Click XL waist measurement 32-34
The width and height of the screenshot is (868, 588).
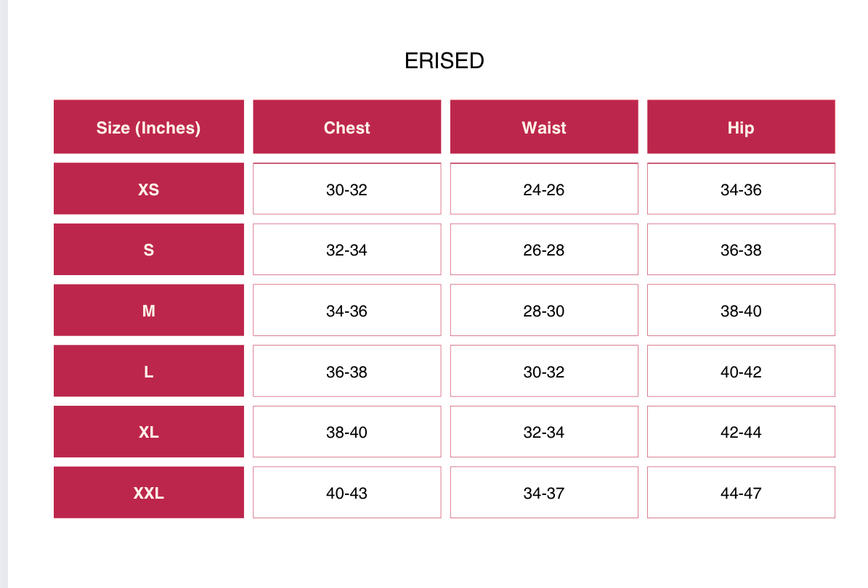point(544,431)
